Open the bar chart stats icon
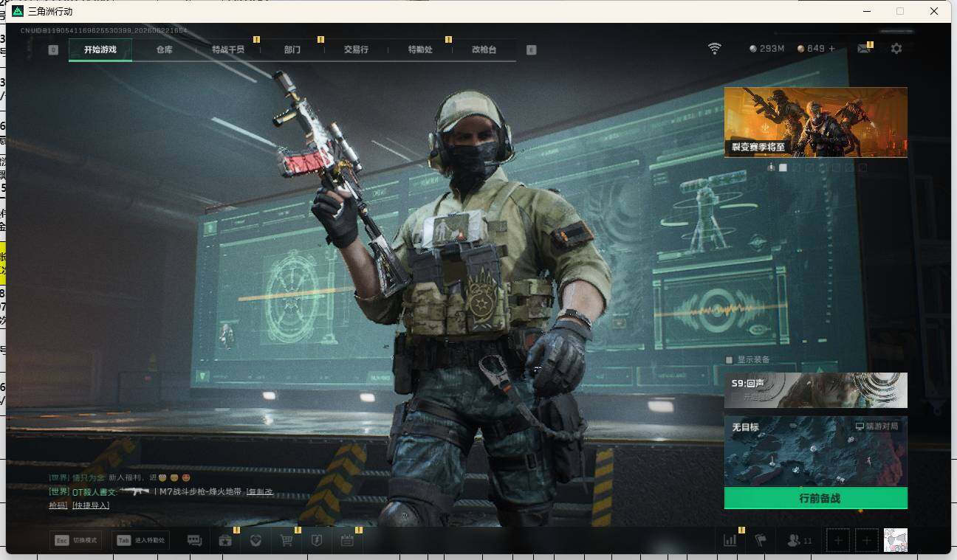 pyautogui.click(x=730, y=540)
